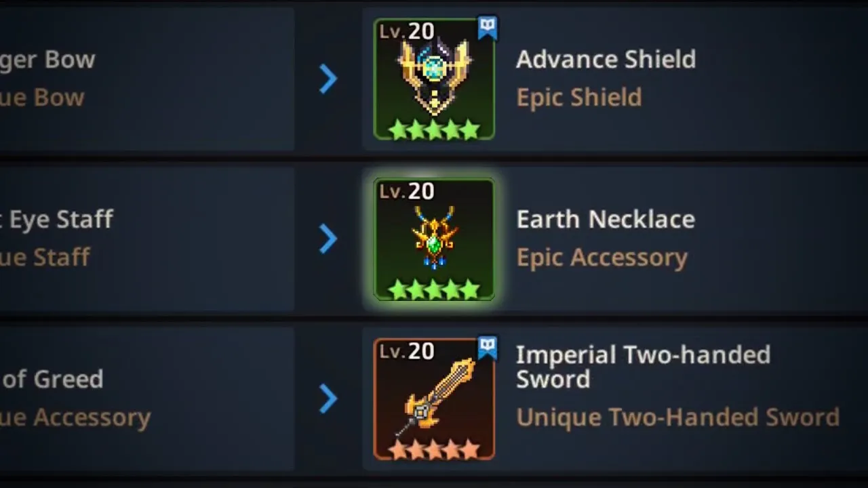The height and width of the screenshot is (488, 868).
Task: Click the green star rating on Advance Shield
Action: coord(434,129)
